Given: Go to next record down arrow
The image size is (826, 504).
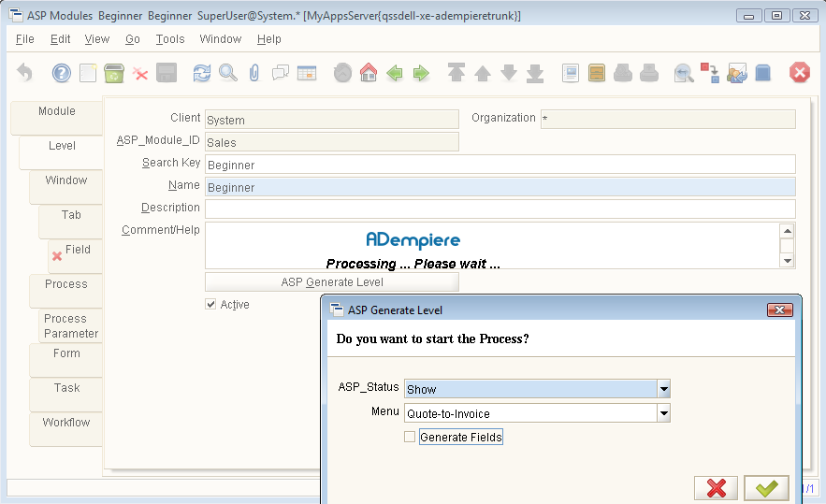Looking at the screenshot, I should 509,73.
